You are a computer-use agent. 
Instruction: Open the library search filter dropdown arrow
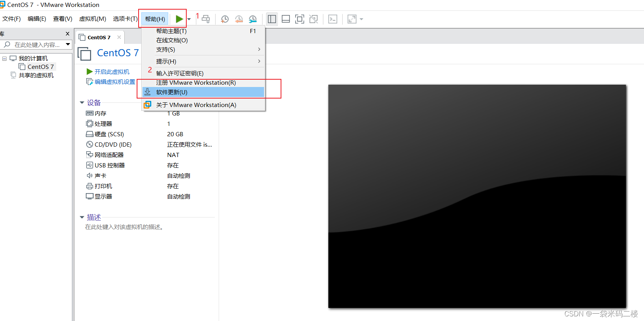(68, 45)
